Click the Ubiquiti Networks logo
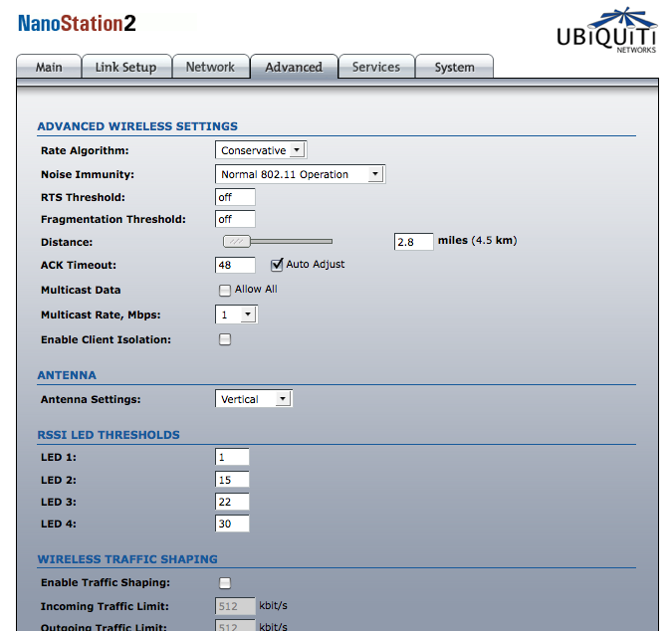672x631 pixels. (x=606, y=30)
